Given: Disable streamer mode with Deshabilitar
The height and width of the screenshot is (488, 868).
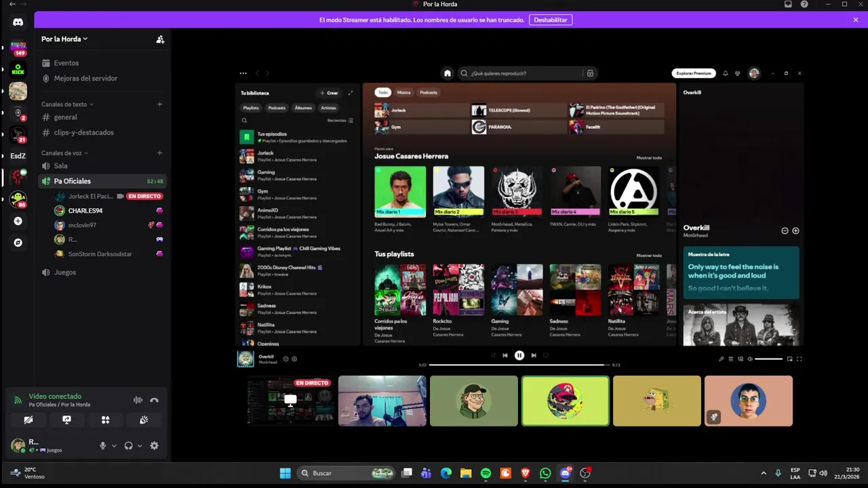Looking at the screenshot, I should click(551, 20).
